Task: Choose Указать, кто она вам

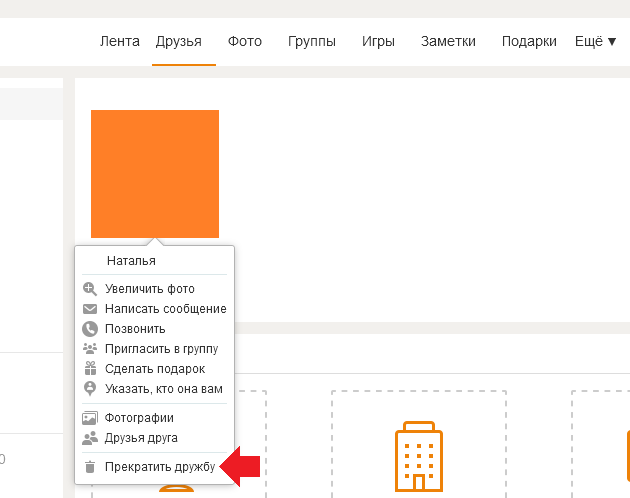Action: coord(164,389)
